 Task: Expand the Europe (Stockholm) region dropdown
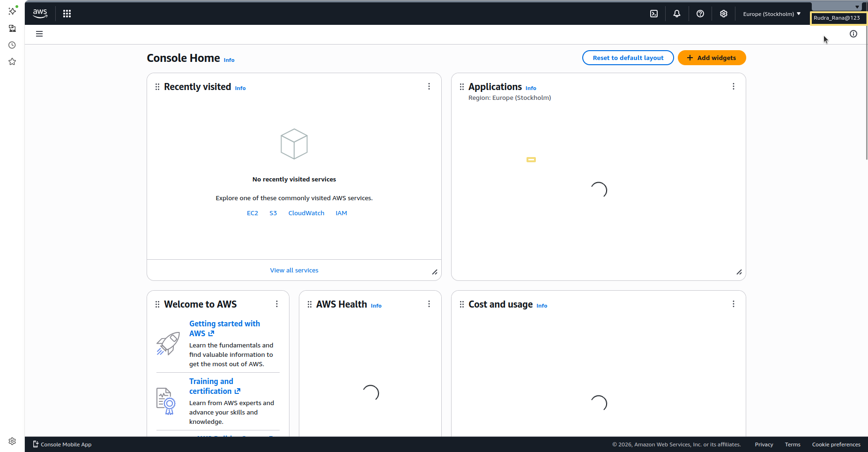tap(772, 14)
